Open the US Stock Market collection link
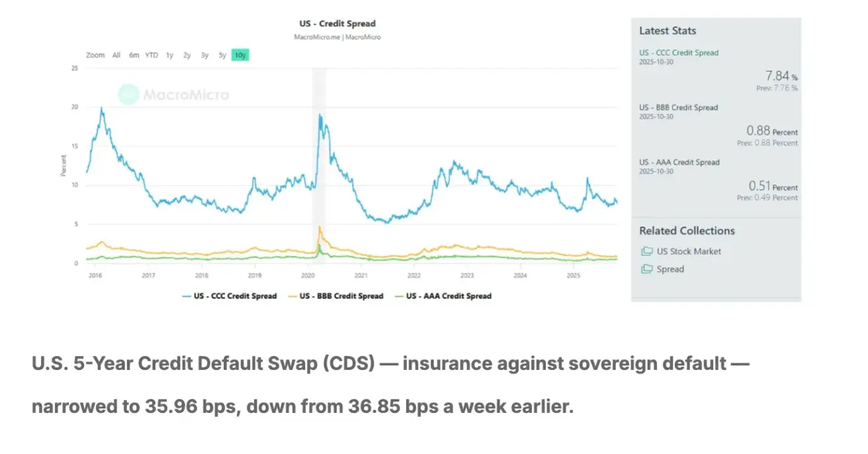868x454 pixels. coord(689,251)
